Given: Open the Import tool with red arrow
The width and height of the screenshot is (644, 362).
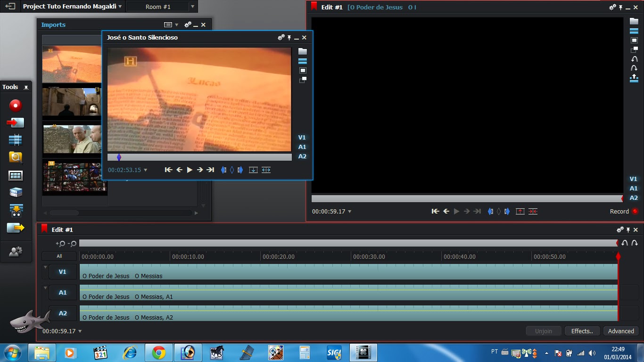Looking at the screenshot, I should click(x=16, y=123).
